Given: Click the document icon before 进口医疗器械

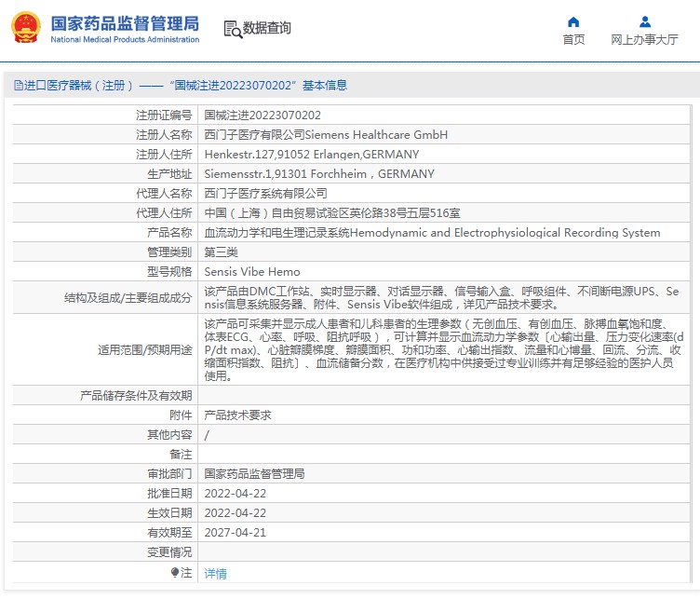Looking at the screenshot, I should 18,86.
